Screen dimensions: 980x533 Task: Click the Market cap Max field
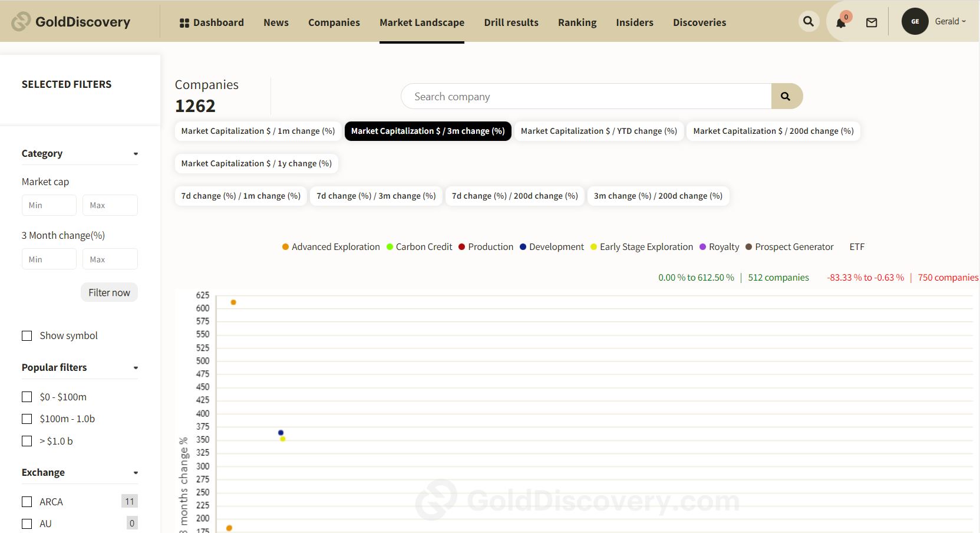[x=110, y=205]
